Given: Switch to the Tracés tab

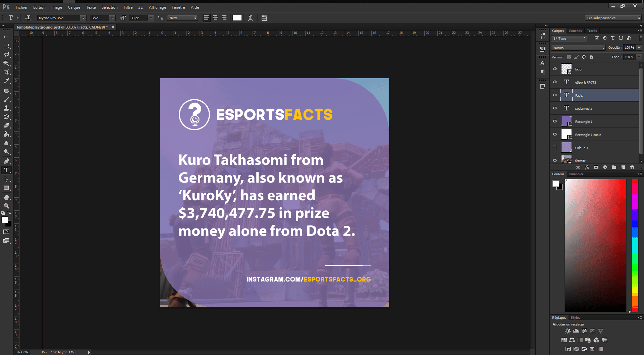Looking at the screenshot, I should pos(592,31).
